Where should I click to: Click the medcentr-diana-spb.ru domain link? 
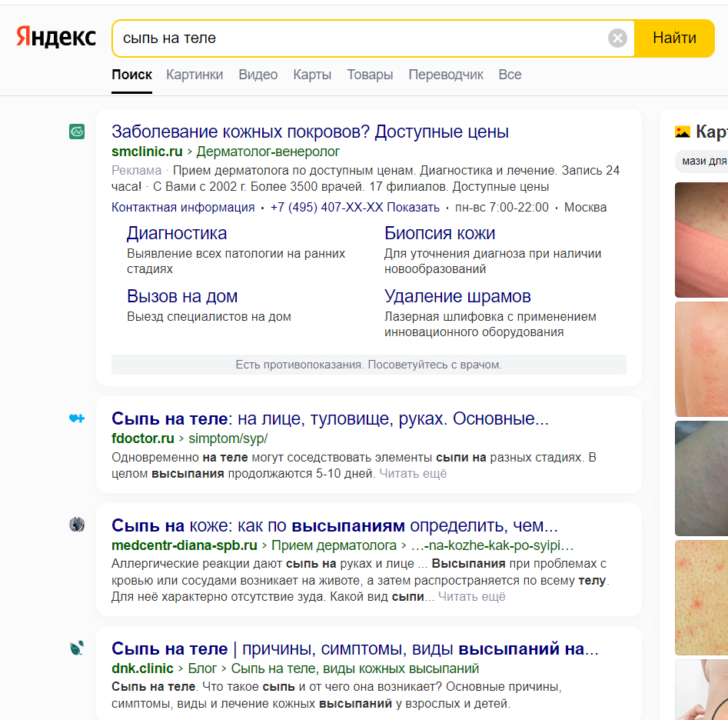click(184, 545)
